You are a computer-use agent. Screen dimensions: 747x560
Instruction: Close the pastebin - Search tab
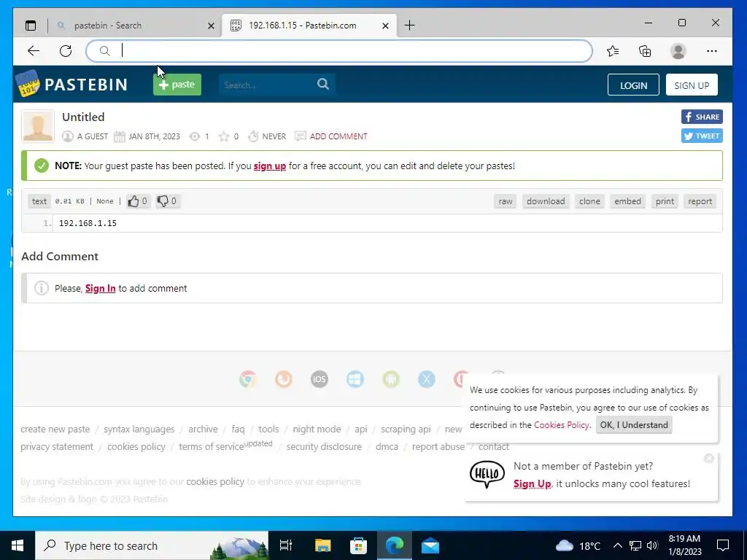coord(211,26)
